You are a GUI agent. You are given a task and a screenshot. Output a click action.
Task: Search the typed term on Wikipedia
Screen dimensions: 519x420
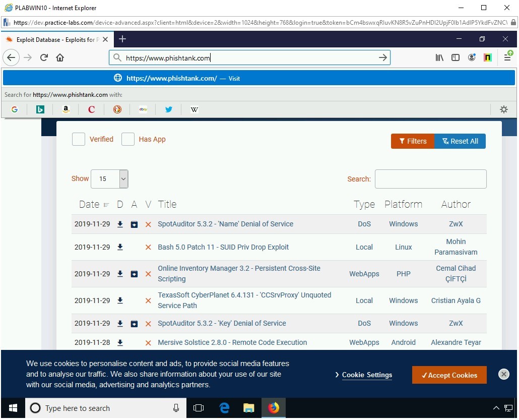click(194, 109)
